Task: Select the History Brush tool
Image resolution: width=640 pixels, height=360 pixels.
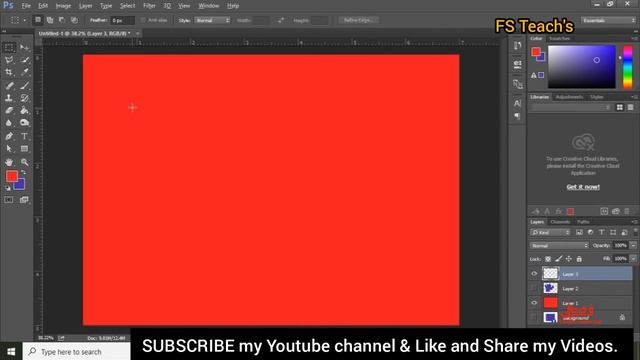Action: point(24,98)
